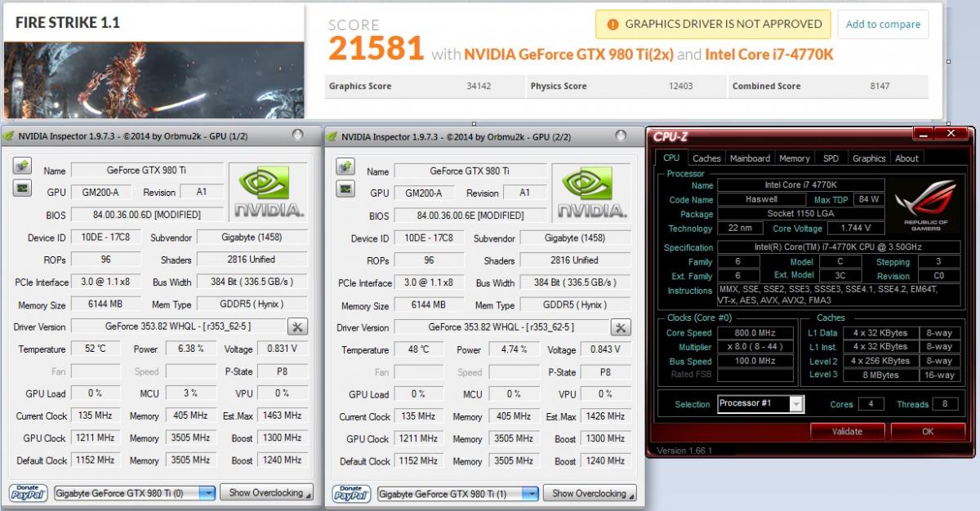The width and height of the screenshot is (980, 511).
Task: Open sensor monitoring icon in GPU (1/2) window
Action: [x=22, y=189]
